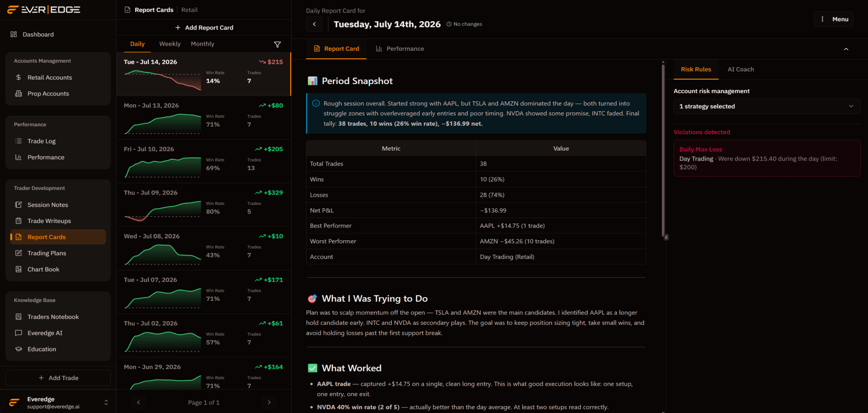The height and width of the screenshot is (413, 868).
Task: Click the Page 1 of 1 label
Action: [204, 403]
